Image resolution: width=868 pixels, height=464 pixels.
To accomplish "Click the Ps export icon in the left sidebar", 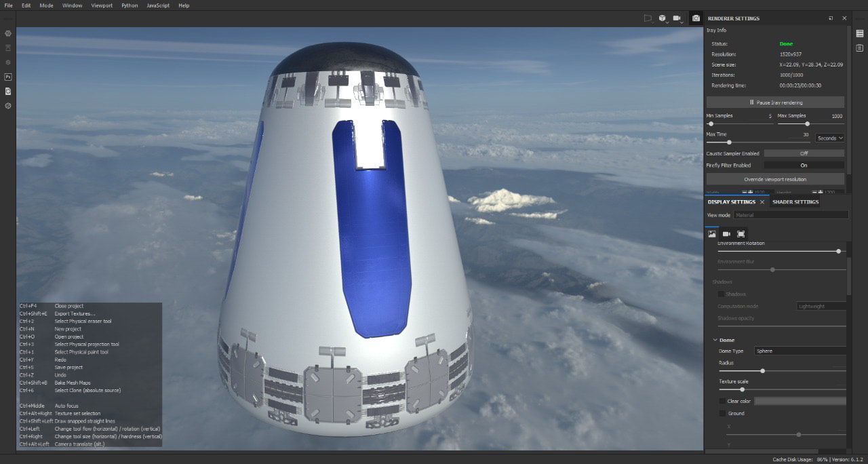I will (x=7, y=76).
